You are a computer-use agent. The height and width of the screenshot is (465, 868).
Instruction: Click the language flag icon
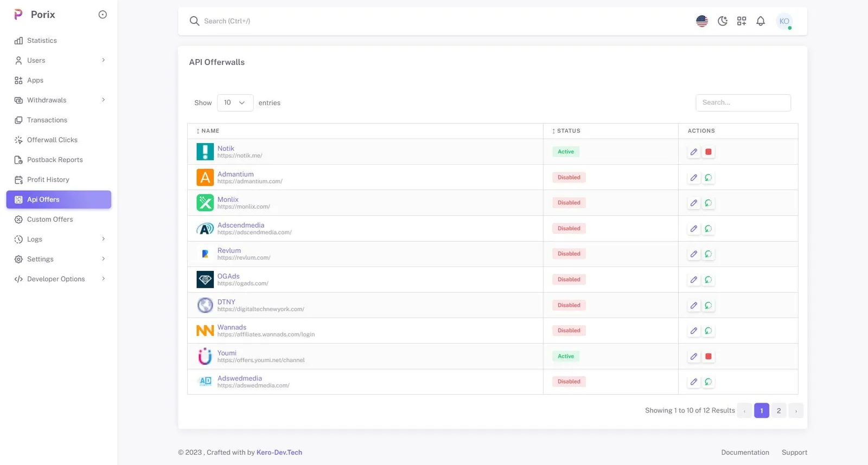pos(702,21)
